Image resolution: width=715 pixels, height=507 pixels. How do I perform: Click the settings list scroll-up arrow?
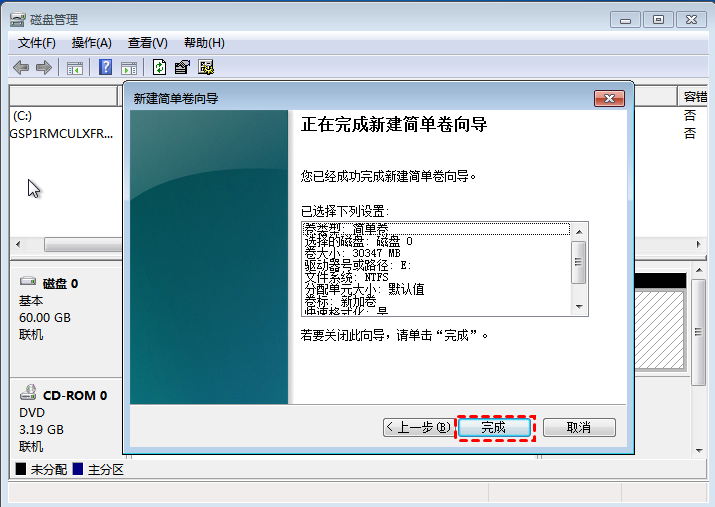pyautogui.click(x=579, y=232)
